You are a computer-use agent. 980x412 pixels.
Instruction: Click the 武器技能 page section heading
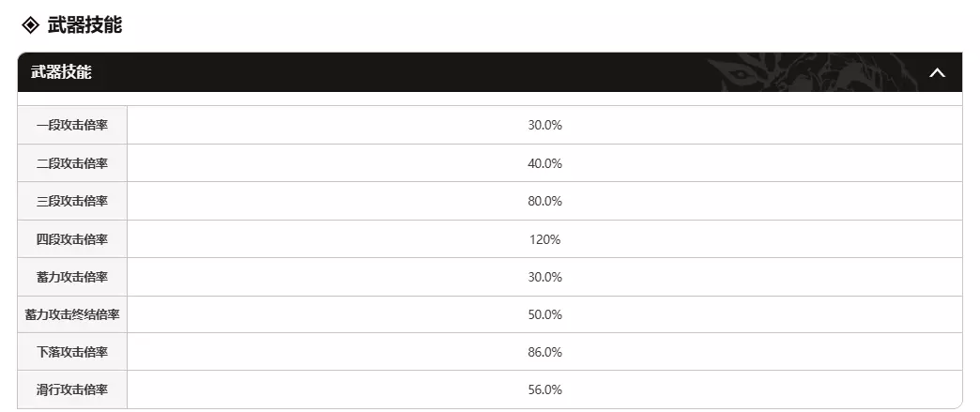point(84,25)
